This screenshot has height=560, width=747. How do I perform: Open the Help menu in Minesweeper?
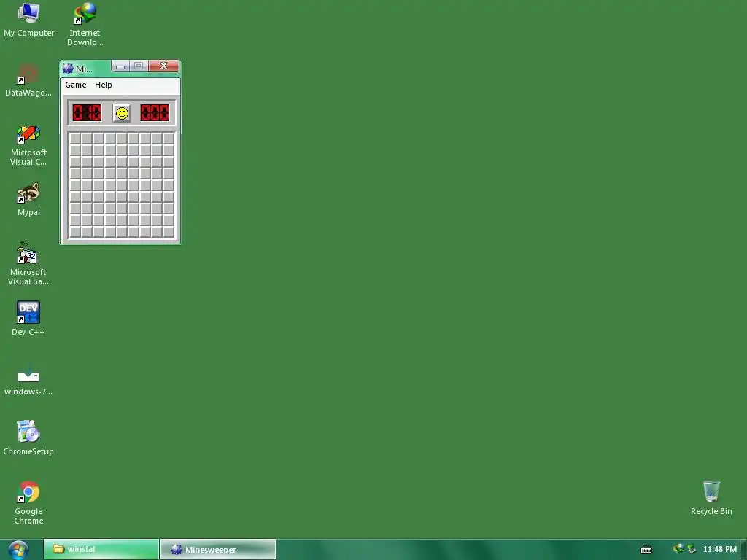(x=104, y=85)
